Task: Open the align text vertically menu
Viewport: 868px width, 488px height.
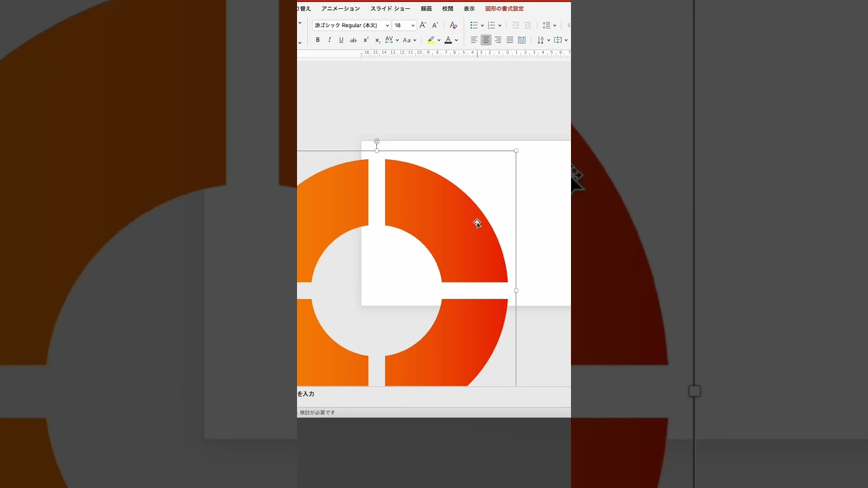Action: (x=561, y=40)
